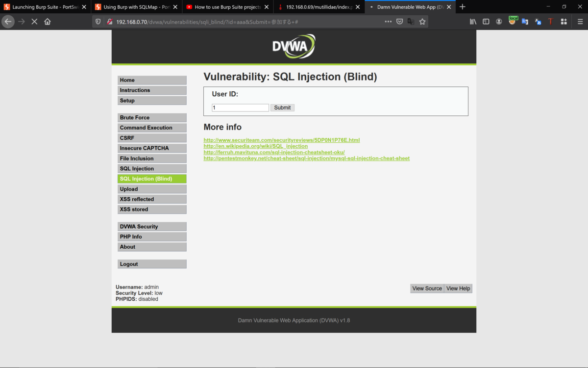Click the forward navigation arrow
Image resolution: width=588 pixels, height=368 pixels.
click(x=22, y=22)
